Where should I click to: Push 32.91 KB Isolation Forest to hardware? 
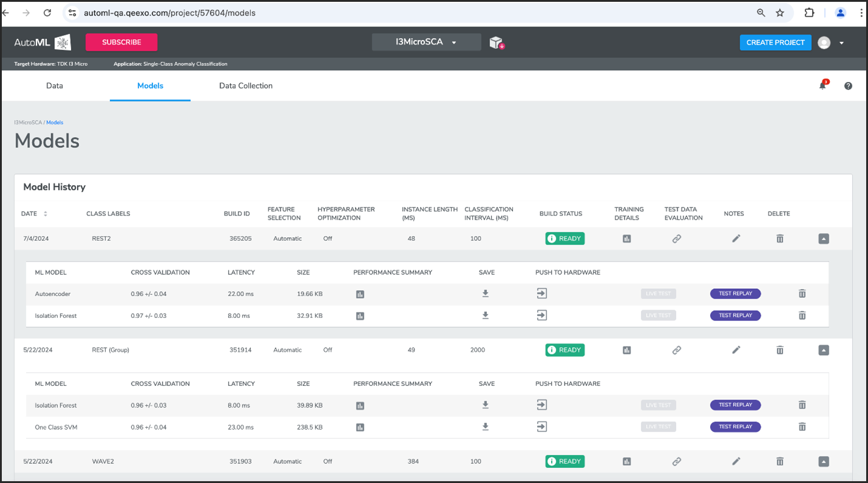542,316
